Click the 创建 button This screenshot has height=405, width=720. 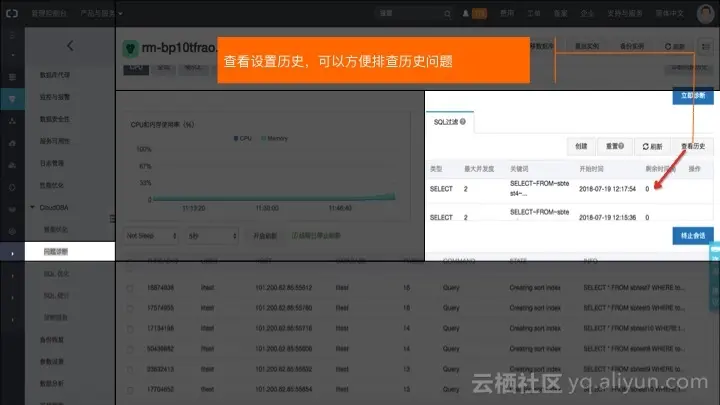(x=581, y=146)
